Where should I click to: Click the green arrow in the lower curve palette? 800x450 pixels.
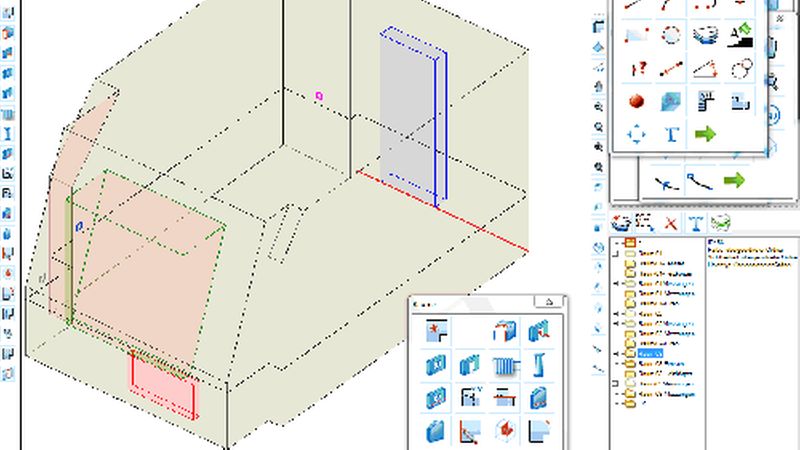point(734,180)
